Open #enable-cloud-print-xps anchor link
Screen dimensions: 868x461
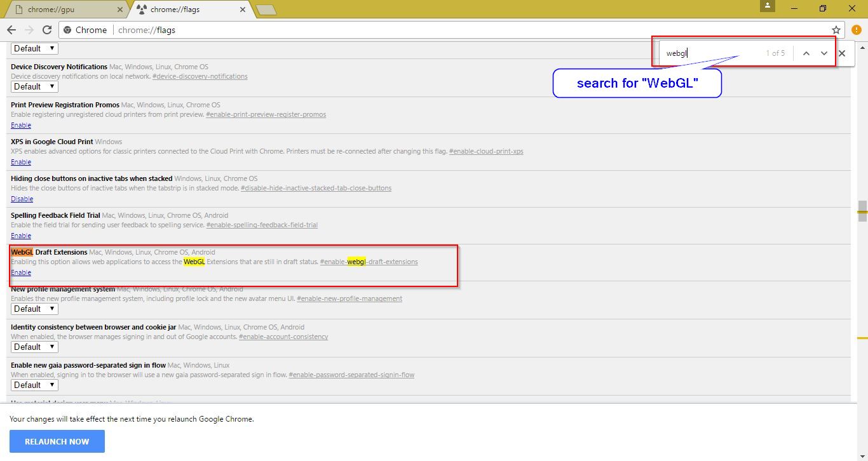pos(486,151)
